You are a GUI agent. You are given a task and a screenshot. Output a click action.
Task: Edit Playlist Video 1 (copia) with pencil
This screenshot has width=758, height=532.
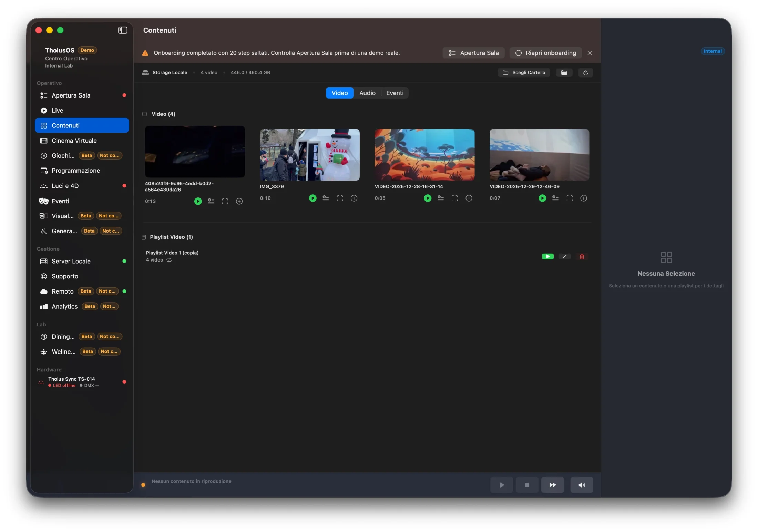click(564, 256)
